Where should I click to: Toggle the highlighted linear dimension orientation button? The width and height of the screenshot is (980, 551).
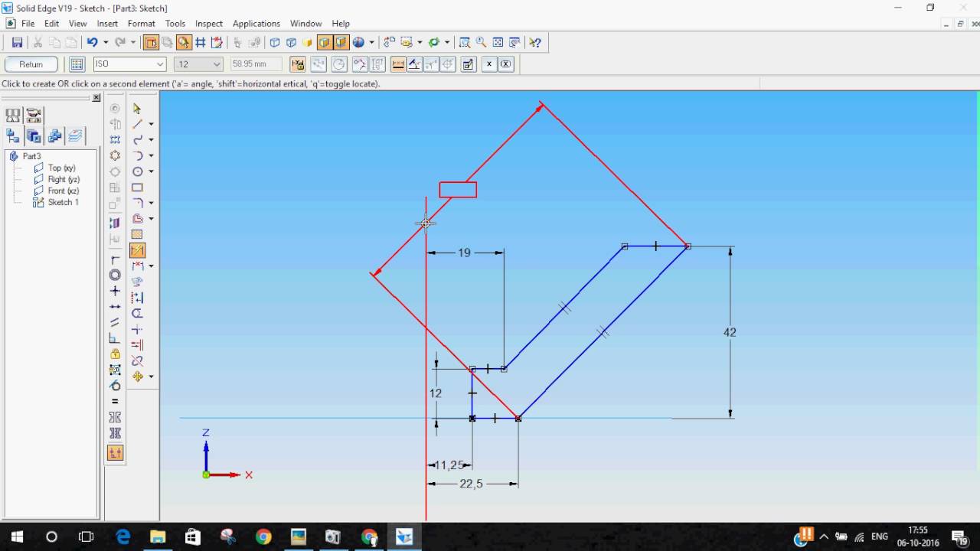click(x=398, y=64)
